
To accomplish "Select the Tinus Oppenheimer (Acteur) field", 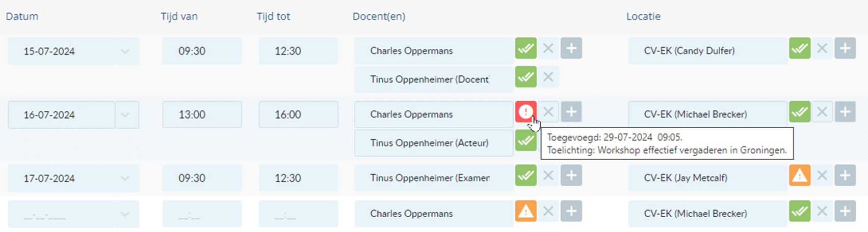I will pyautogui.click(x=434, y=143).
